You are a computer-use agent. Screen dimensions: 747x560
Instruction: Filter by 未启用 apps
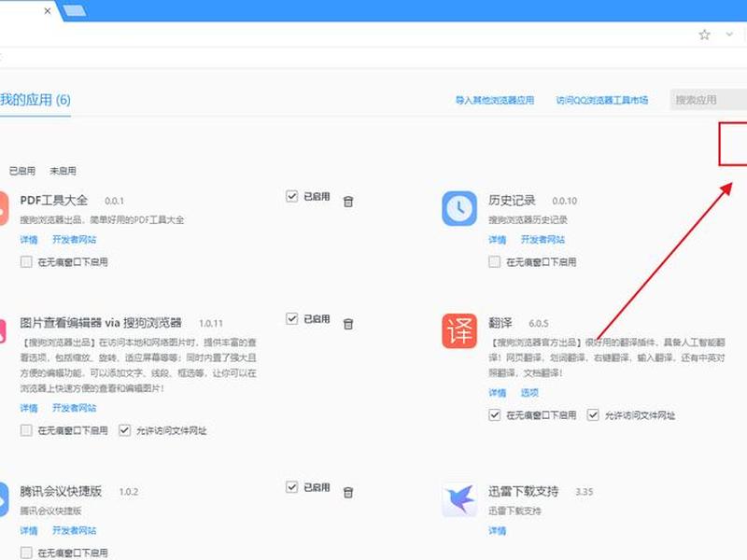[x=63, y=171]
